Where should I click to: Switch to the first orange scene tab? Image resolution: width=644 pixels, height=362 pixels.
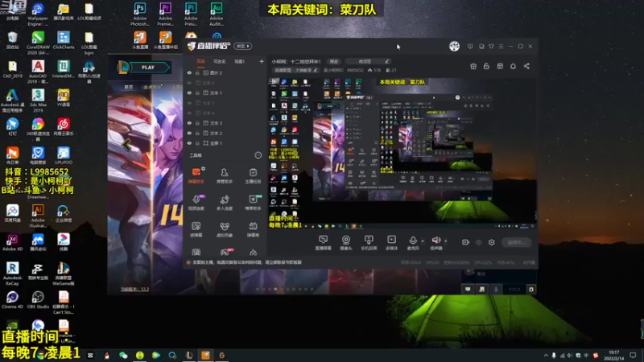(200, 62)
